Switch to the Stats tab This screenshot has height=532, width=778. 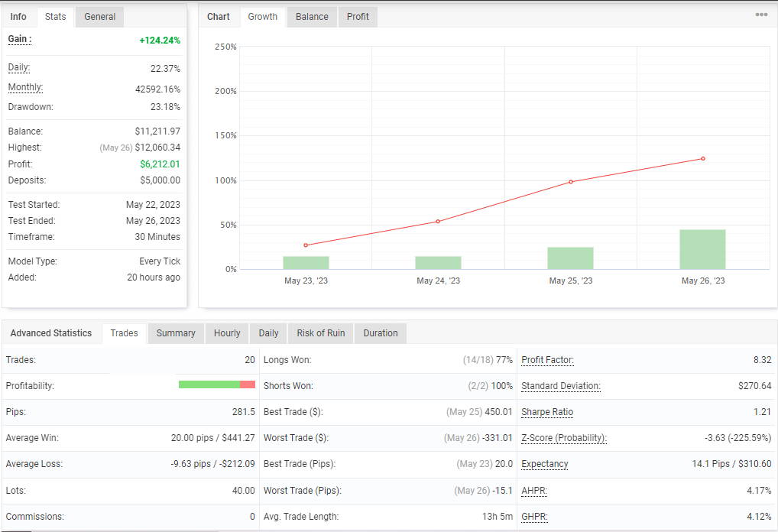[x=55, y=17]
